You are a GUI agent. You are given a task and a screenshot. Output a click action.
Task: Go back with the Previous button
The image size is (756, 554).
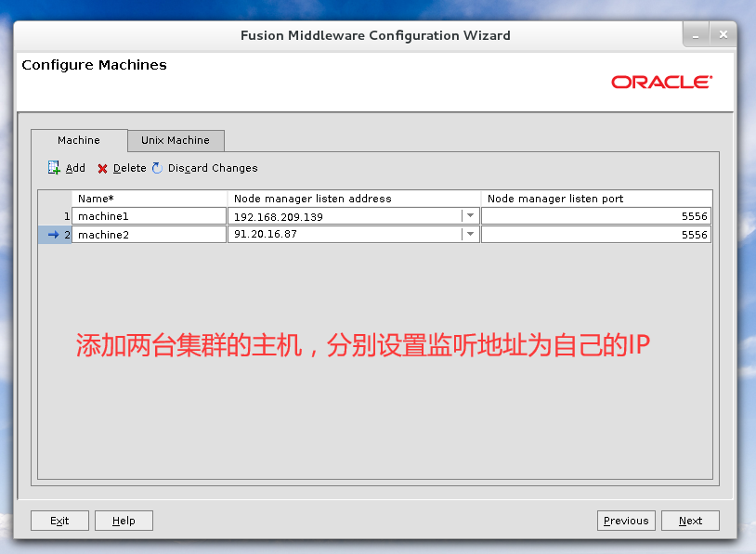point(626,521)
